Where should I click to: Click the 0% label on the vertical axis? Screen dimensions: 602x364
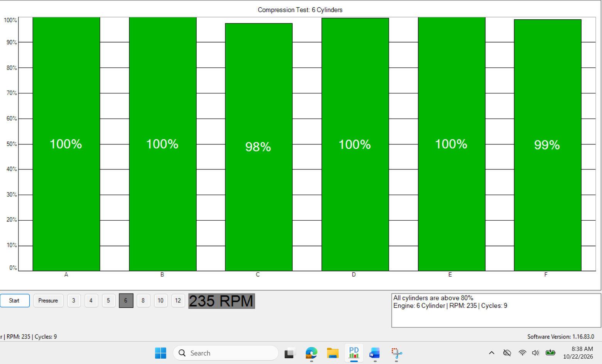click(13, 268)
